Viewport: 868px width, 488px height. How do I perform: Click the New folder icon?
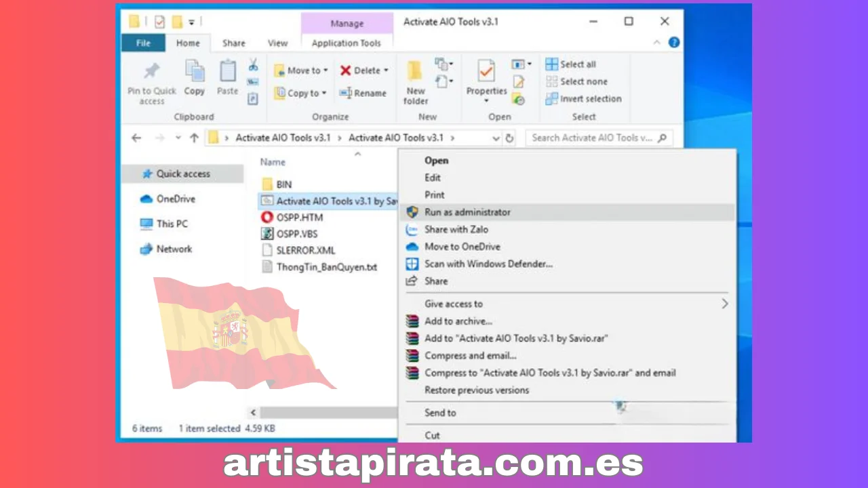pyautogui.click(x=415, y=71)
